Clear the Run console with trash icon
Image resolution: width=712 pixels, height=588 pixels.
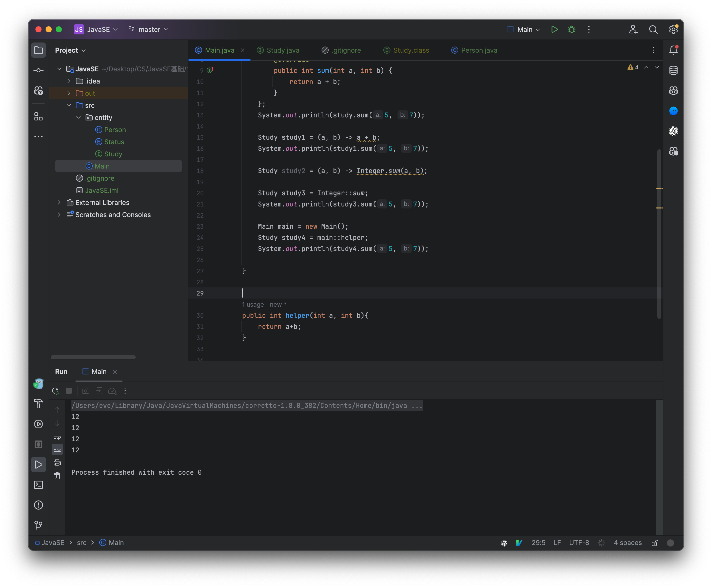click(x=57, y=476)
